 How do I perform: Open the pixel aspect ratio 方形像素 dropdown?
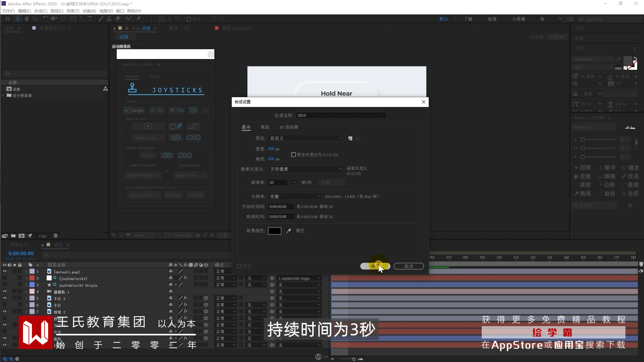[305, 169]
